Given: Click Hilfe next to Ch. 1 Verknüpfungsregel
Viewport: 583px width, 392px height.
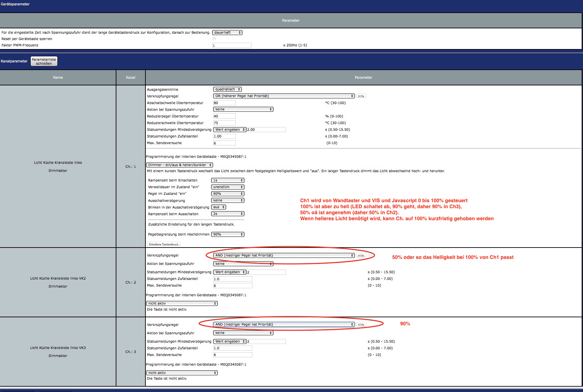Looking at the screenshot, I should coord(361,96).
